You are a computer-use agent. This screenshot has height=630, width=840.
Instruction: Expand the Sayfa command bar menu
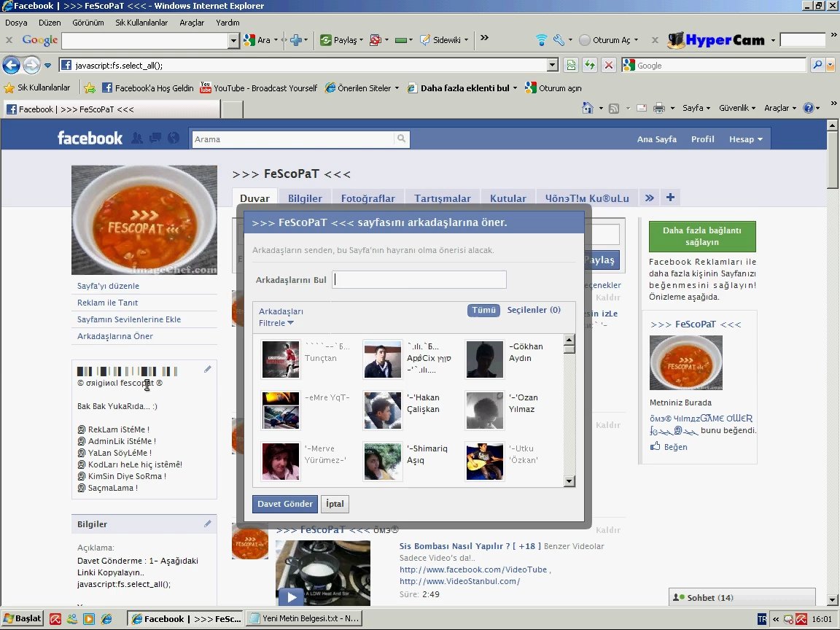pos(696,108)
